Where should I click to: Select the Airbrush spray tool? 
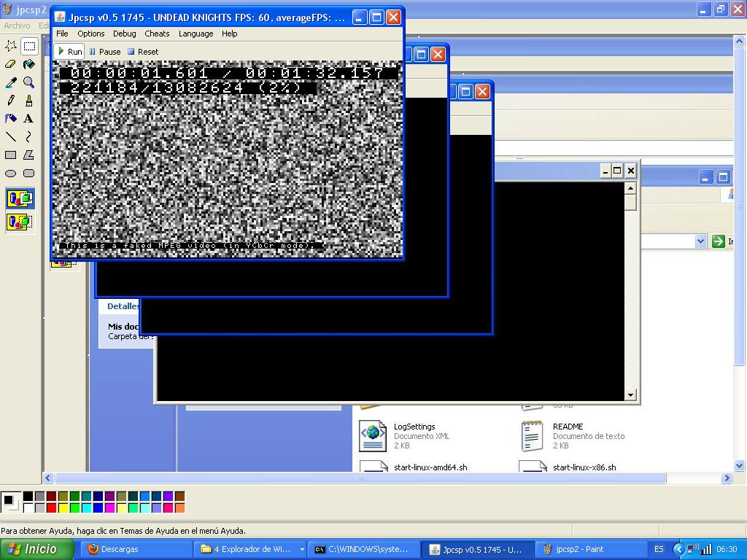tap(10, 119)
